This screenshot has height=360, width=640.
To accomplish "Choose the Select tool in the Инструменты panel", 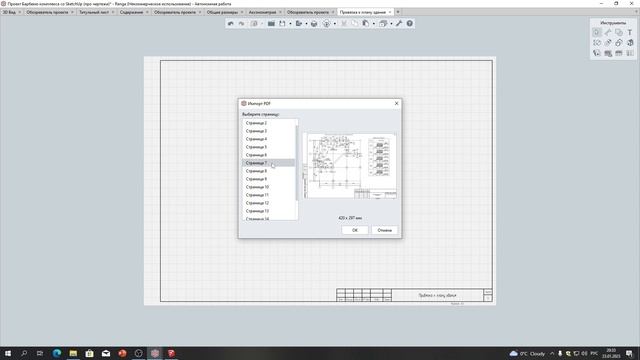I will (x=597, y=32).
